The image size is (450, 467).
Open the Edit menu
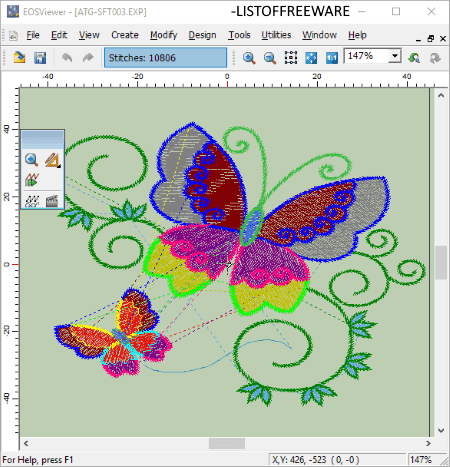(x=59, y=35)
